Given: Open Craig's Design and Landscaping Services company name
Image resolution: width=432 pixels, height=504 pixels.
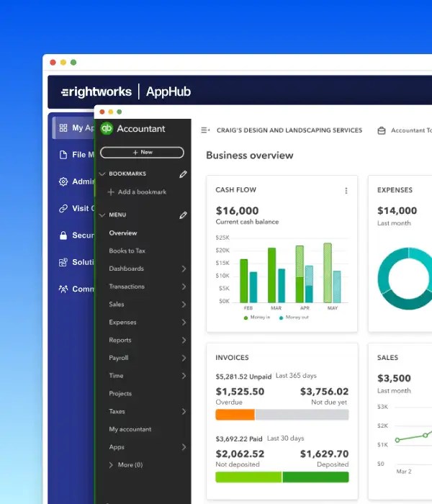Looking at the screenshot, I should point(289,130).
